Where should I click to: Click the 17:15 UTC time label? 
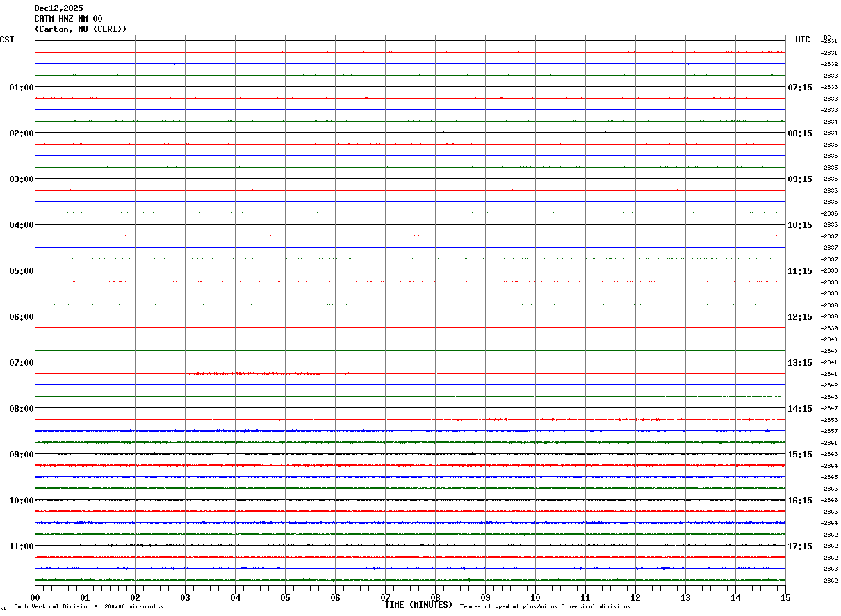[799, 546]
